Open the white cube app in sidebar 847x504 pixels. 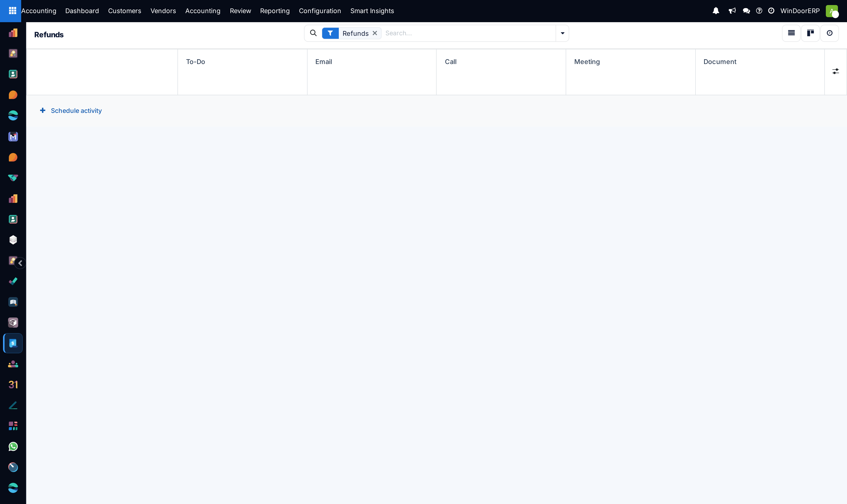click(x=13, y=240)
